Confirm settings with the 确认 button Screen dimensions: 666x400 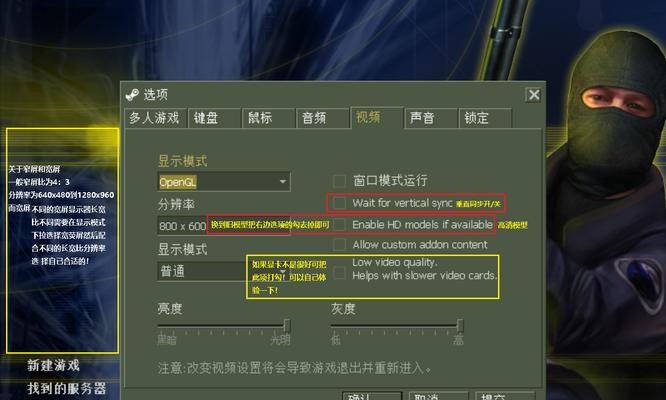372,396
